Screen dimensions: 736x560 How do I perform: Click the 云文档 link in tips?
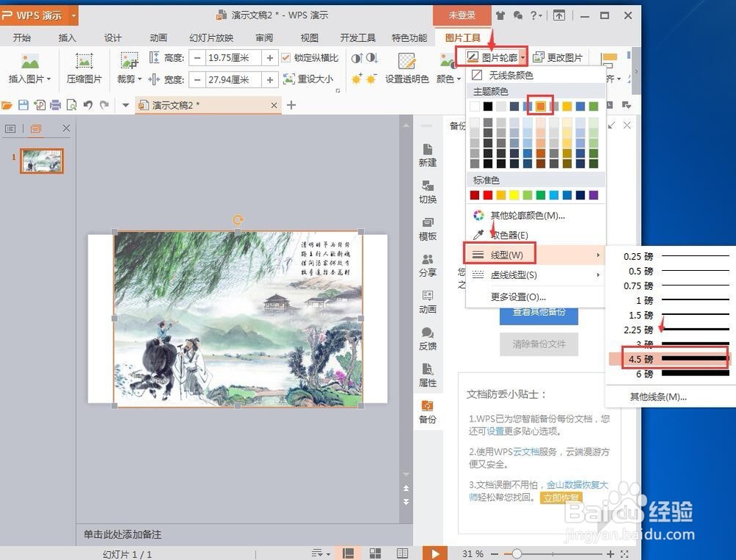coord(526,452)
